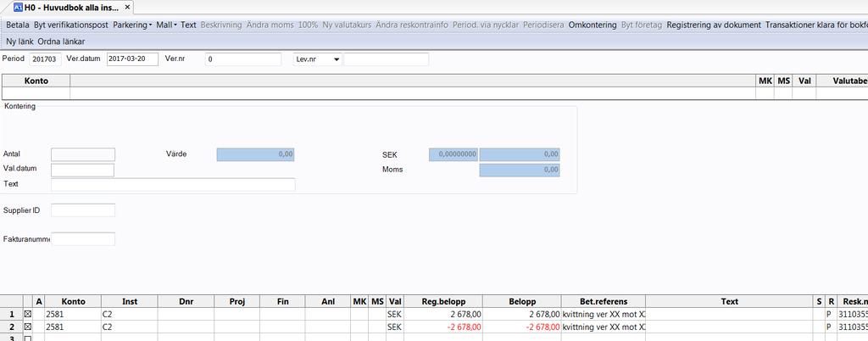Click the Moms amount field
This screenshot has width=868, height=341.
[x=520, y=170]
